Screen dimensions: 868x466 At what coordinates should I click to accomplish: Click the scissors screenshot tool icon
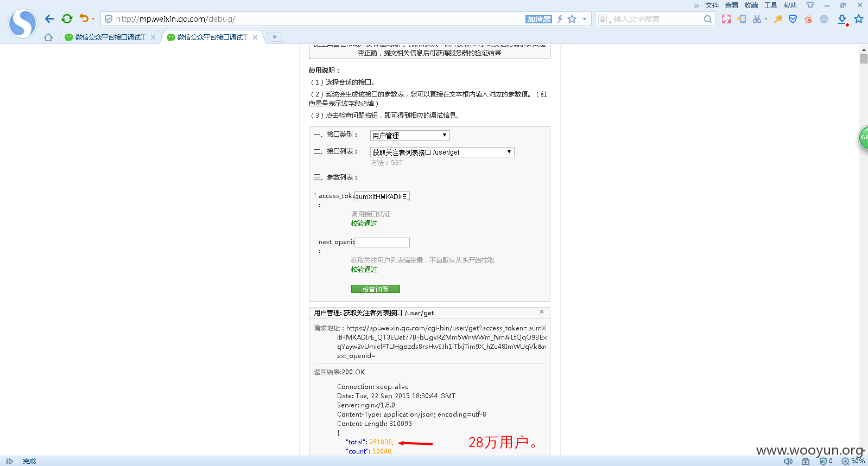click(757, 19)
